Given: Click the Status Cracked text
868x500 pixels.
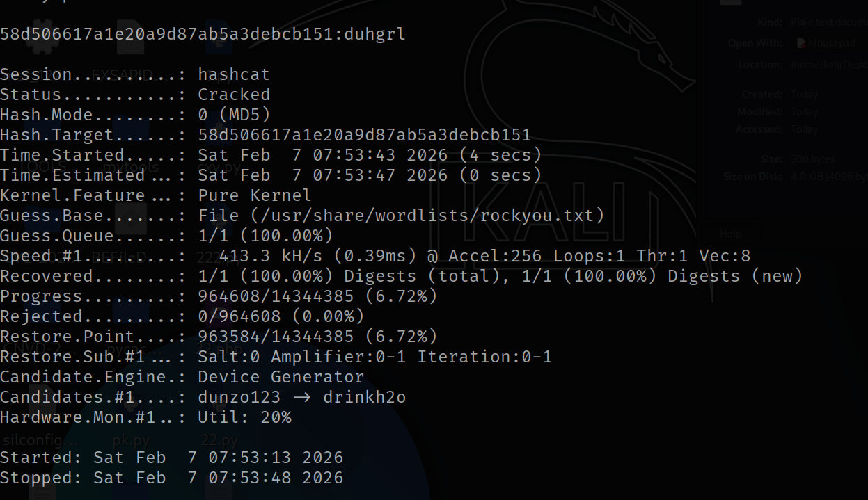Looking at the screenshot, I should click(234, 95).
